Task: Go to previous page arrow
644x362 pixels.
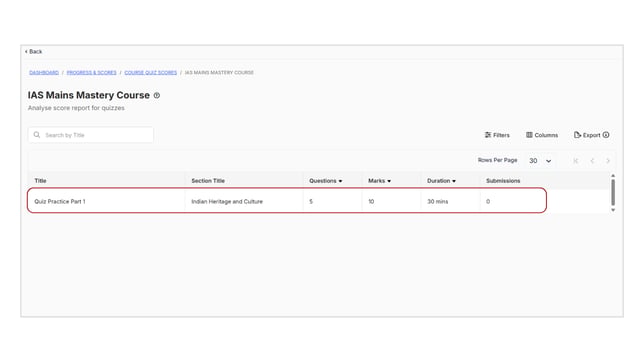Action: (x=592, y=161)
